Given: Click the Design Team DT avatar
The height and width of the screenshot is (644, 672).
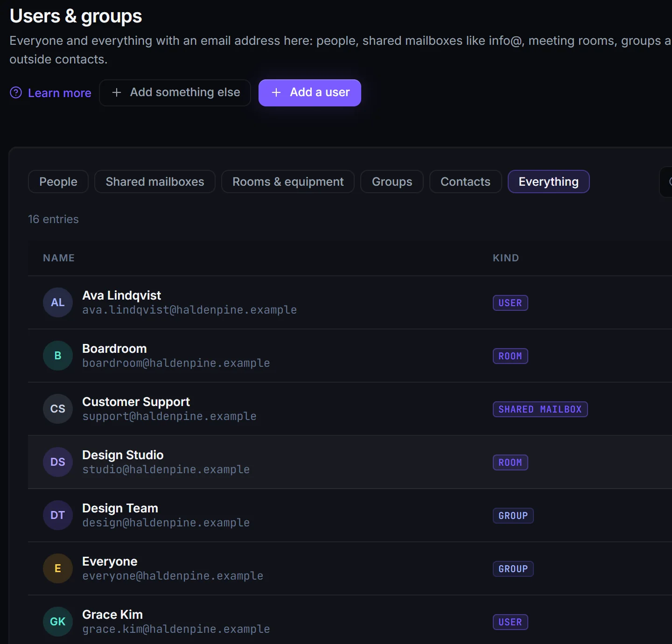Looking at the screenshot, I should pyautogui.click(x=58, y=515).
